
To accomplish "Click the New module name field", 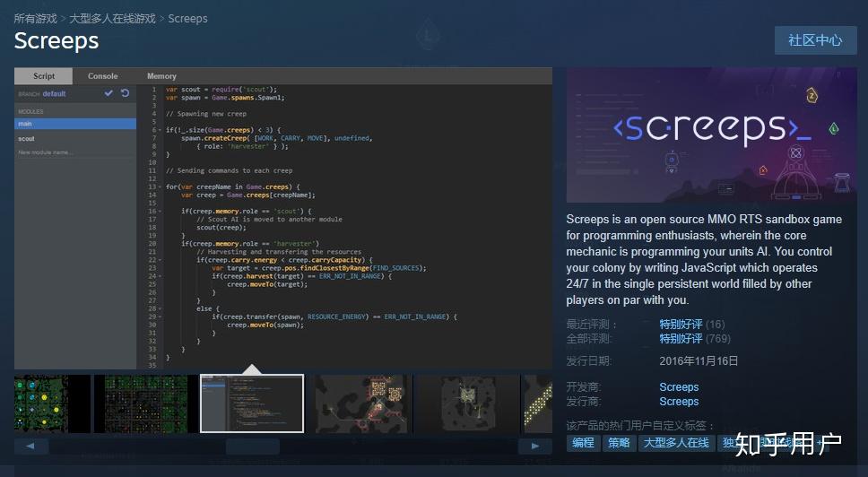I will click(x=75, y=152).
